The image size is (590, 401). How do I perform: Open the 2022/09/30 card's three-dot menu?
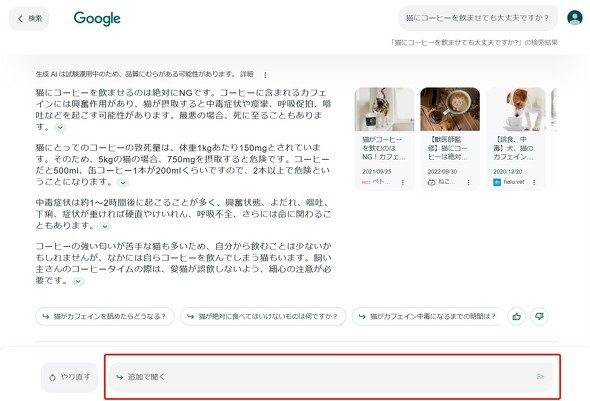pos(468,182)
